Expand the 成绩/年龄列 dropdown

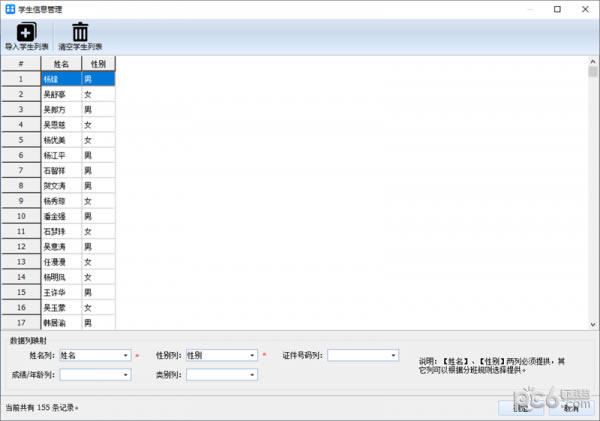pos(127,375)
